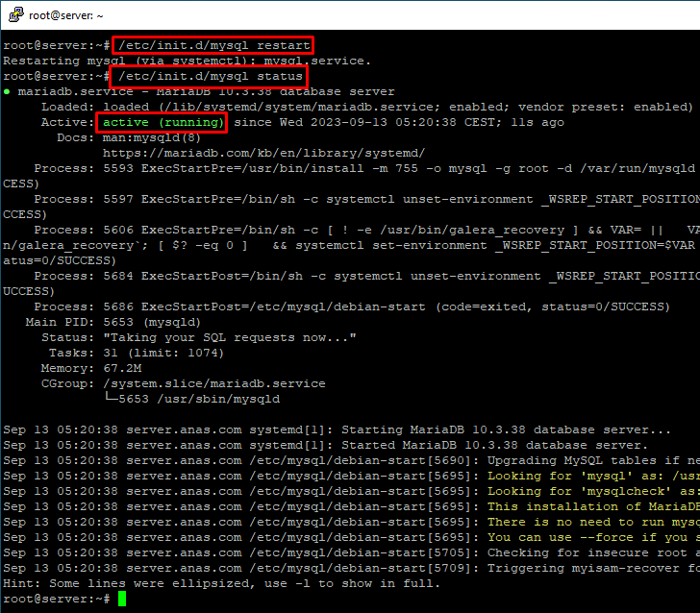Image resolution: width=700 pixels, height=613 pixels.
Task: Click 'Process: 5597 ExecStartPre' line
Action: [x=367, y=199]
